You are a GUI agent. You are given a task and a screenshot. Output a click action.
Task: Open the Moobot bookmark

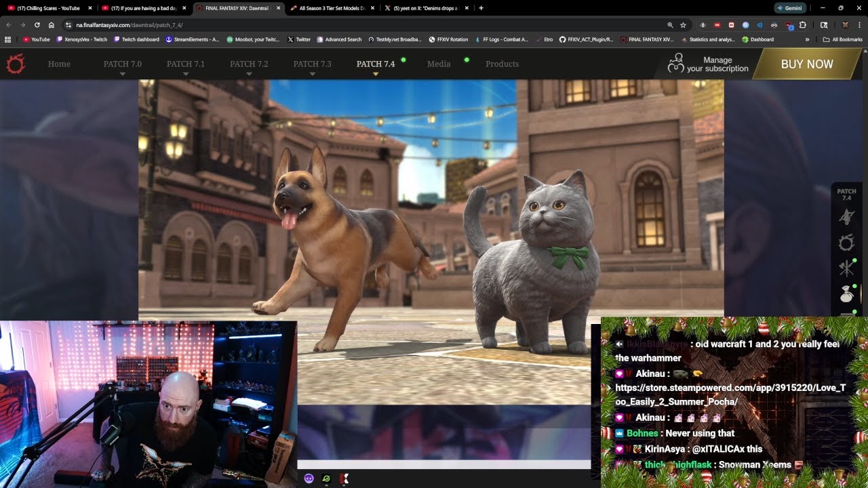[x=253, y=39]
